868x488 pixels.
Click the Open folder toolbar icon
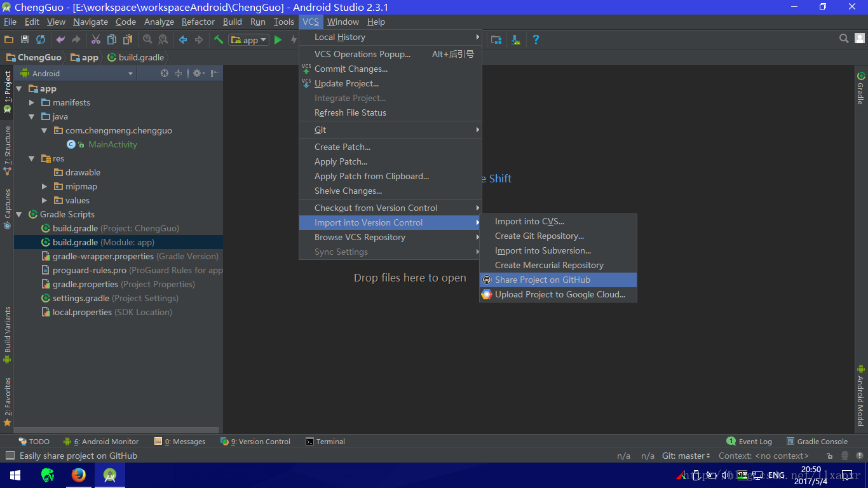[9, 39]
